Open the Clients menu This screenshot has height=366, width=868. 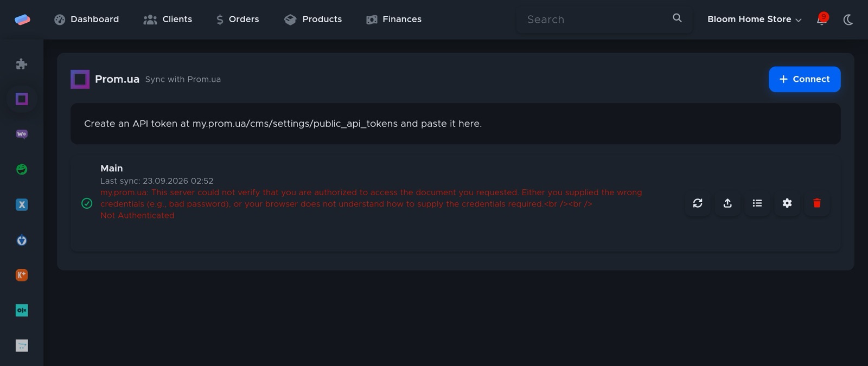click(168, 20)
